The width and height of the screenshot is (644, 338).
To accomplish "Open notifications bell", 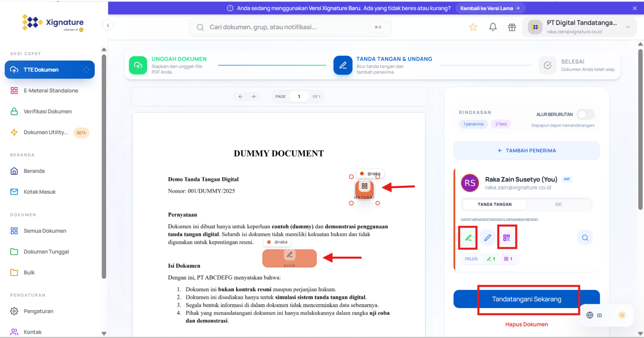I will 493,27.
